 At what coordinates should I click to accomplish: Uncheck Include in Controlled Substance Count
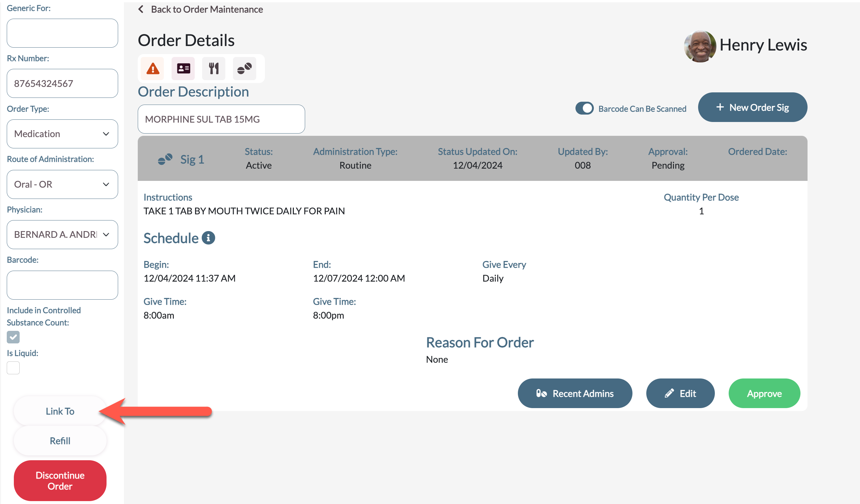tap(13, 337)
